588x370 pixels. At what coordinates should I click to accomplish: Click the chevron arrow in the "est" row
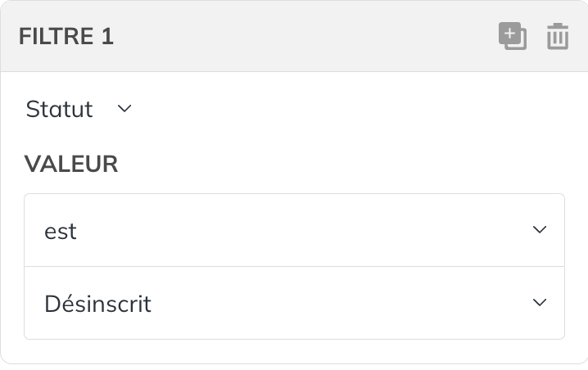[x=540, y=229]
